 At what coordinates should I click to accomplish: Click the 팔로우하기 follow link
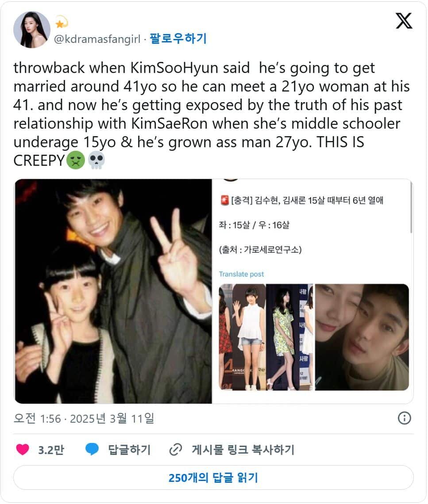coord(178,38)
